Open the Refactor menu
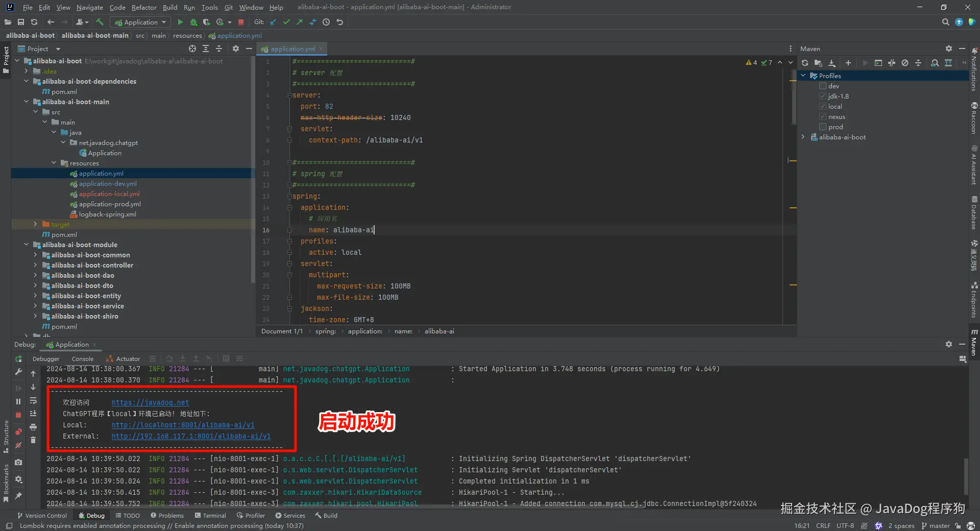Image resolution: width=980 pixels, height=531 pixels. point(144,7)
